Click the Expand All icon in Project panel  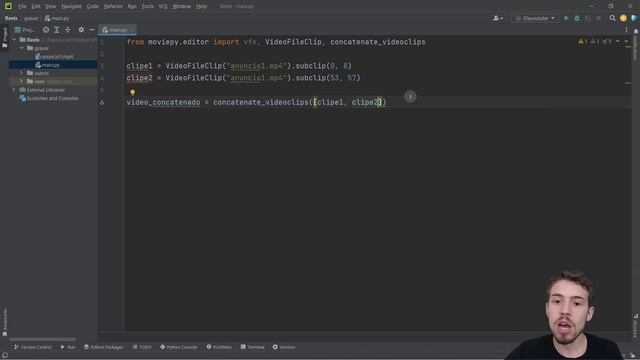pos(56,30)
